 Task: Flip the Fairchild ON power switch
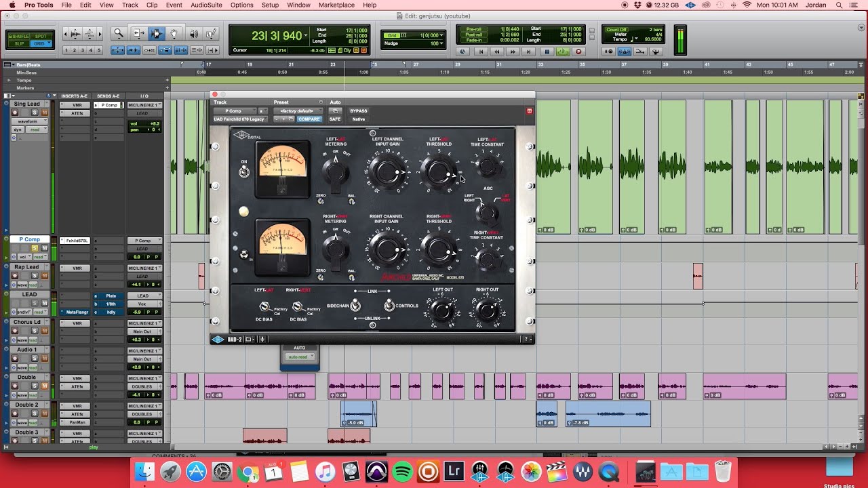[x=244, y=171]
